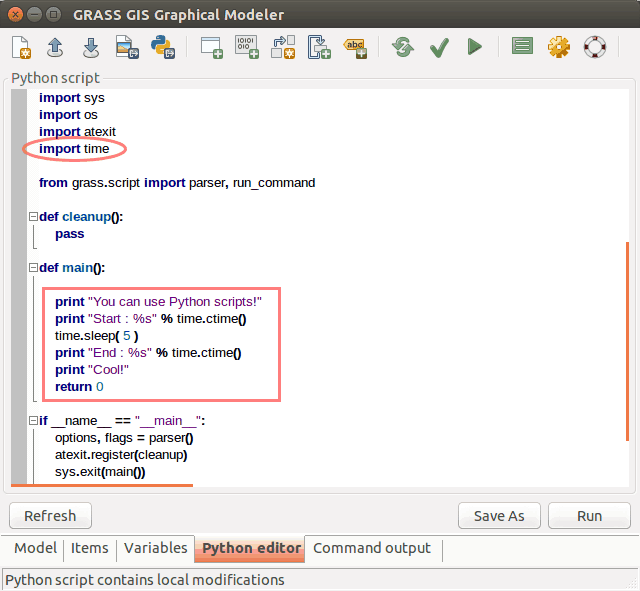
Task: Collapse the def main() code fold
Action: tap(33, 268)
